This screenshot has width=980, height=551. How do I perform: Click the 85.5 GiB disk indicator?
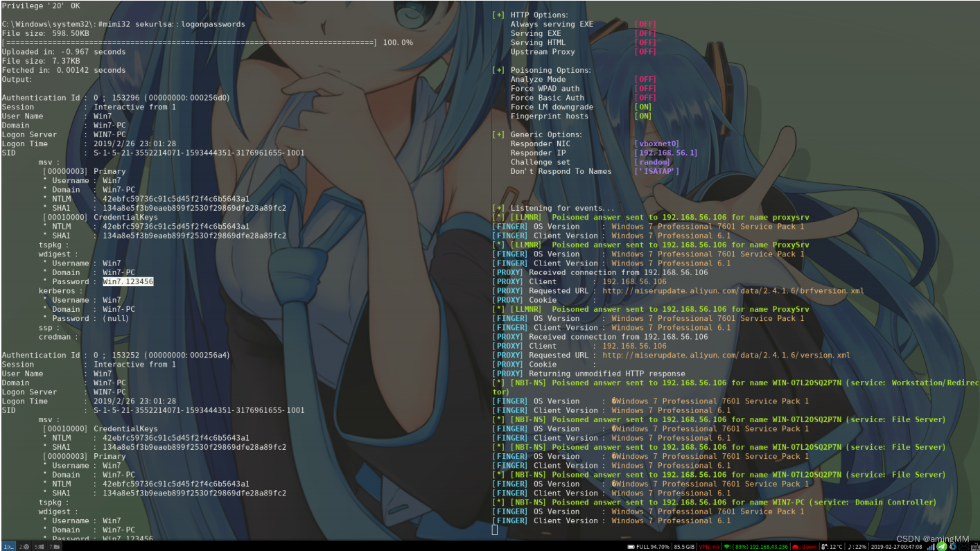(x=684, y=546)
